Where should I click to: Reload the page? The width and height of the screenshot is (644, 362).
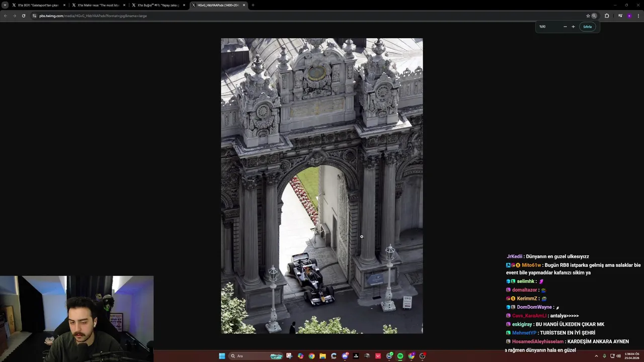point(23,16)
